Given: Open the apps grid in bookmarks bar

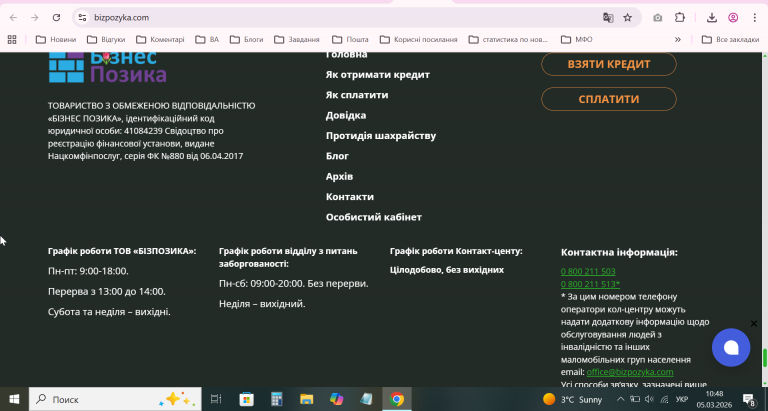Looking at the screenshot, I should tap(12, 39).
